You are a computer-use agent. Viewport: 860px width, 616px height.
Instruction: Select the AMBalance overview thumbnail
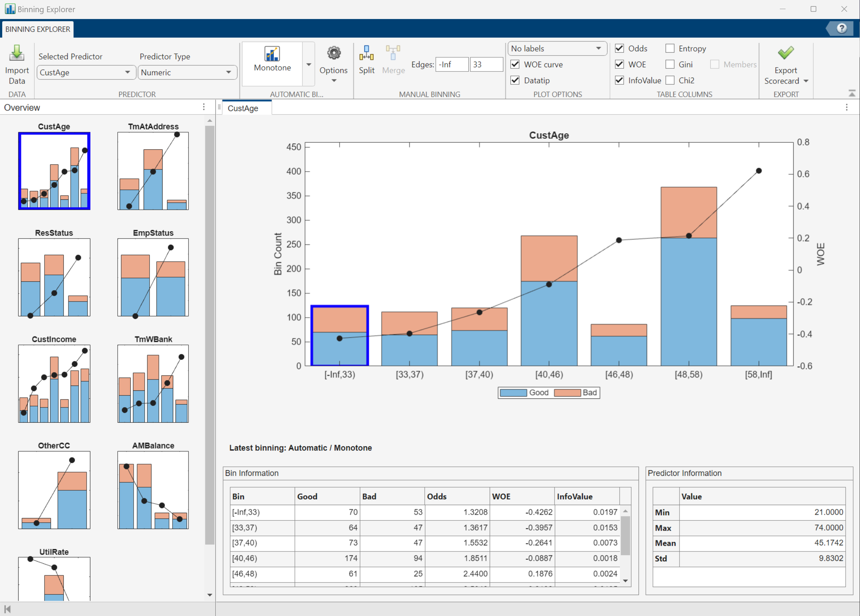click(x=153, y=490)
